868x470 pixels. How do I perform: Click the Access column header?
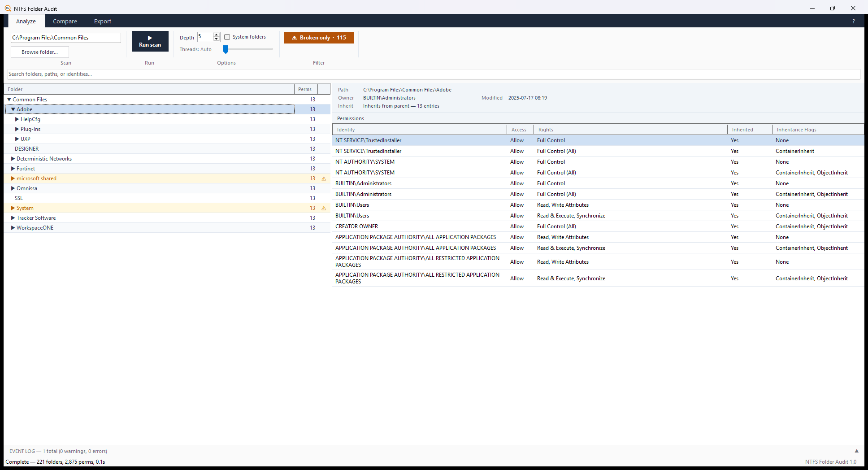[x=520, y=130]
